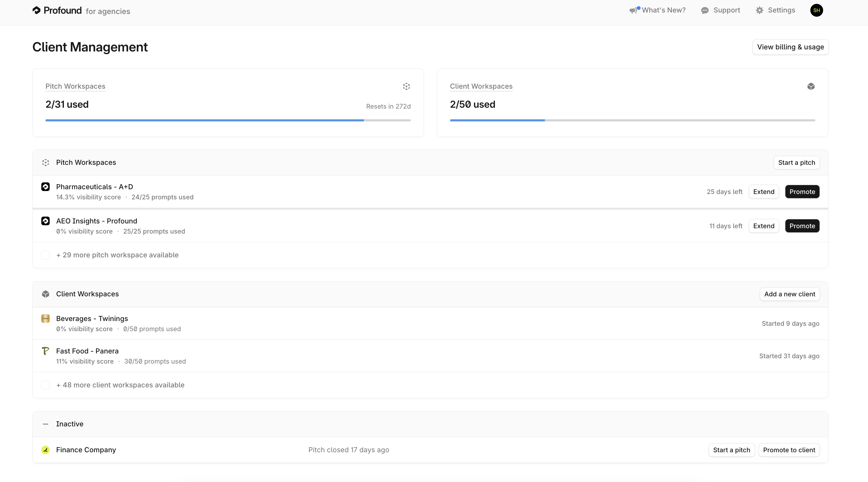
Task: Click the Client Workspaces section cube icon
Action: (45, 294)
